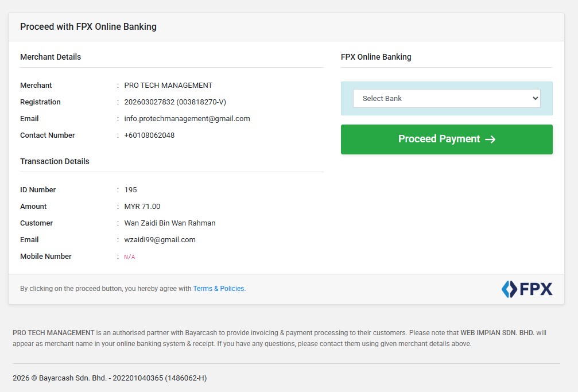This screenshot has height=392, width=578.
Task: Click the ID Number value 195
Action: (130, 189)
